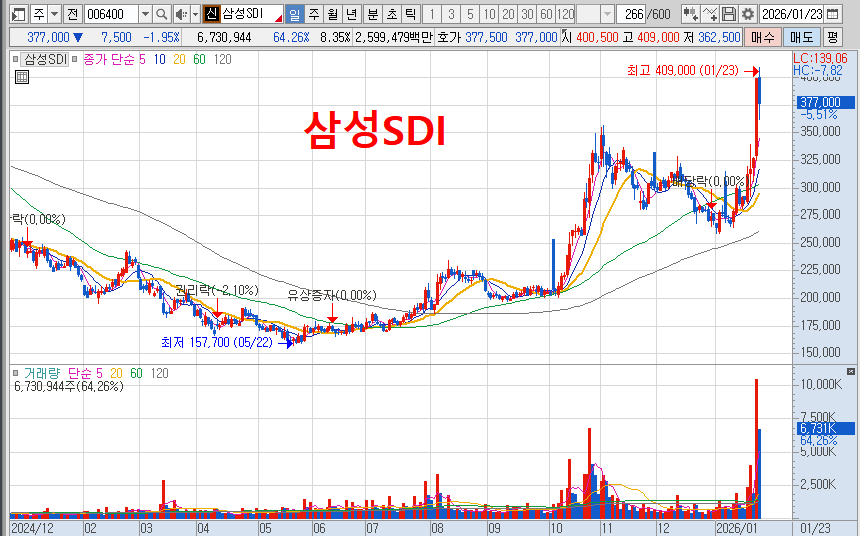Open the 주 market type dropdown arrow

[x=55, y=14]
